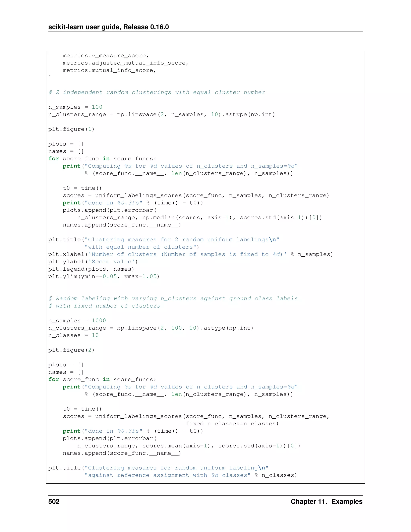Click the line 'metrics.adjusted_mutual_info_score,'
Viewport: 411px width, 532px height.
pyautogui.click(x=126, y=63)
